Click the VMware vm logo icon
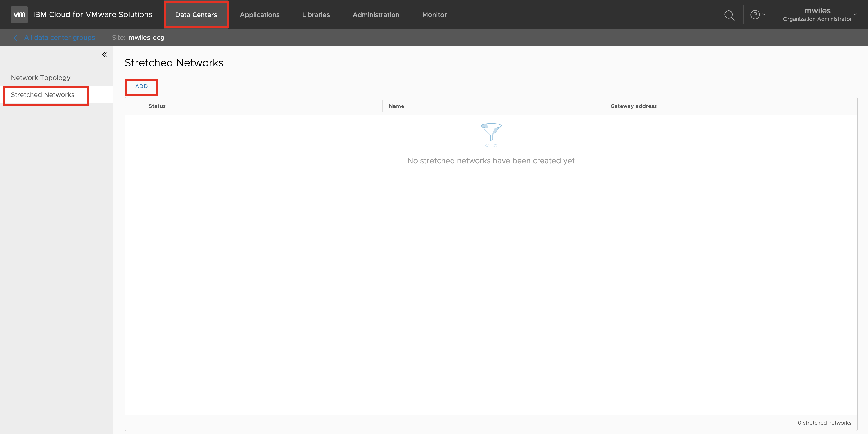Screen dimensions: 868x434 click(x=19, y=14)
